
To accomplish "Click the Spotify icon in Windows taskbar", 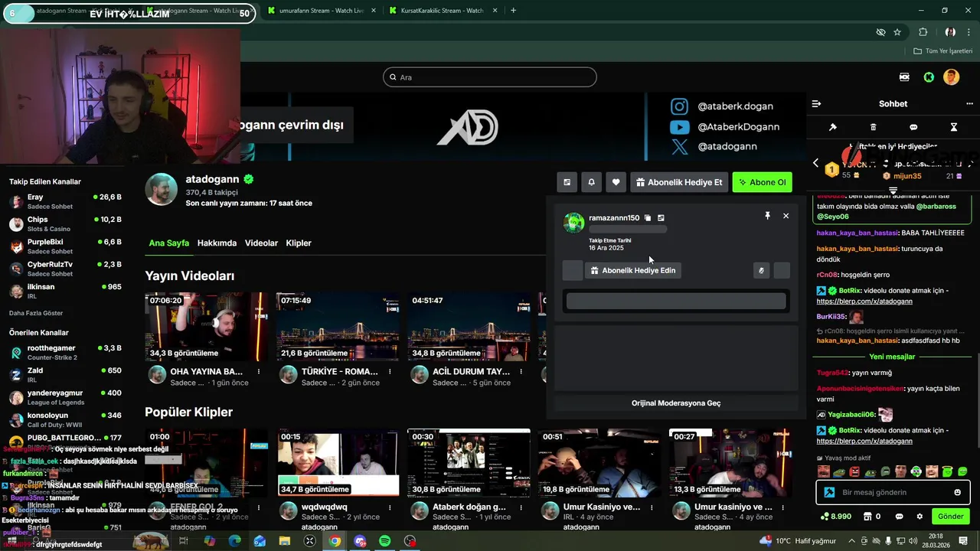I will tap(385, 541).
